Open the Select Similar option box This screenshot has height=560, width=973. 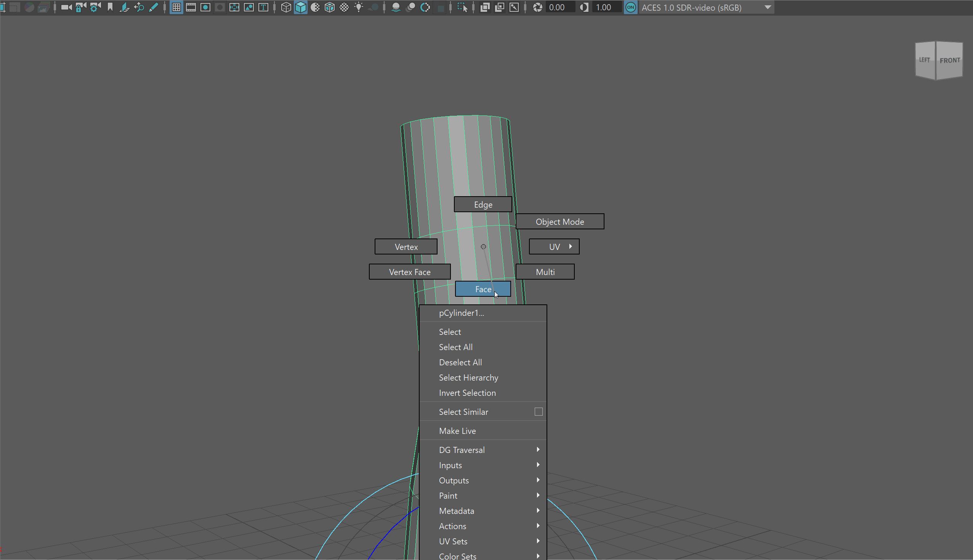tap(538, 411)
